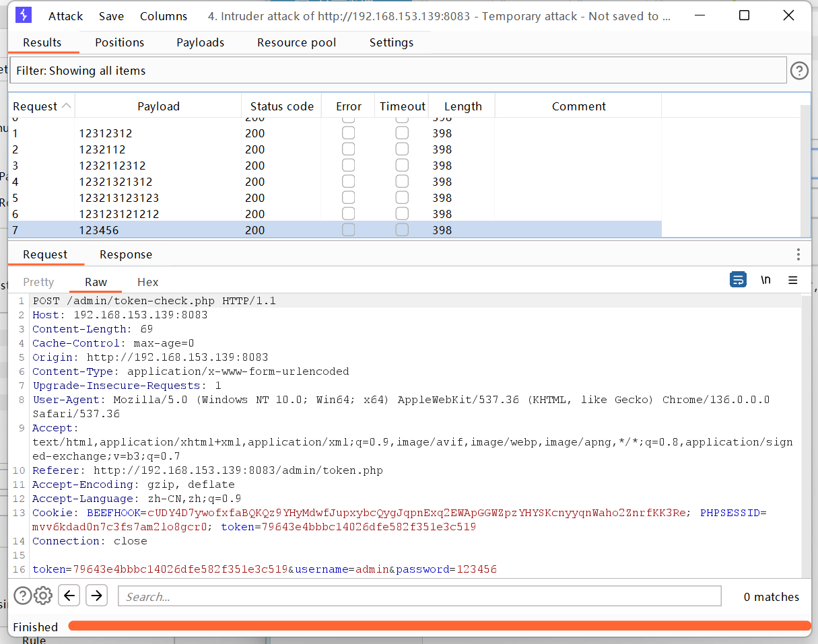Open search settings gear icon
The width and height of the screenshot is (818, 644).
click(43, 596)
